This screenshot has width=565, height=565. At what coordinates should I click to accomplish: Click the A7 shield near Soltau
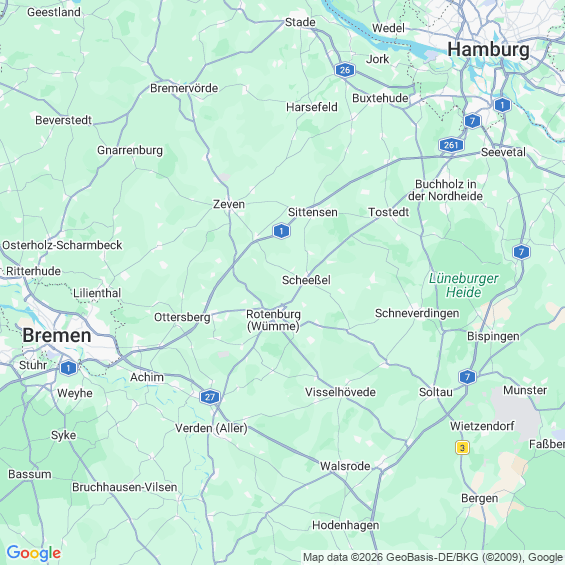pos(467,377)
